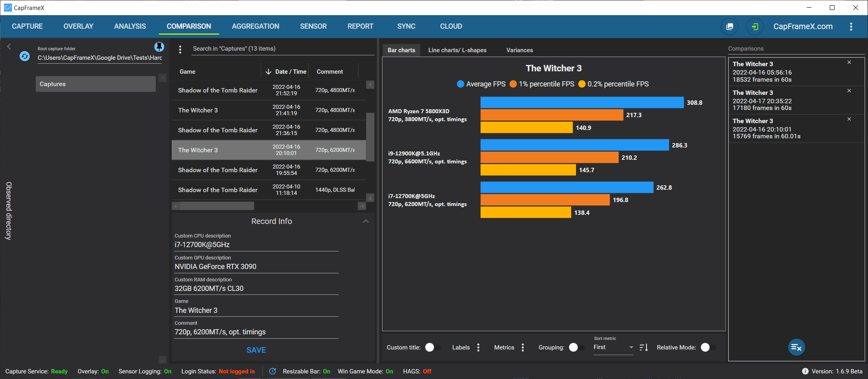Click the sort arrow beside Date / Time
The image size is (868, 379).
268,72
